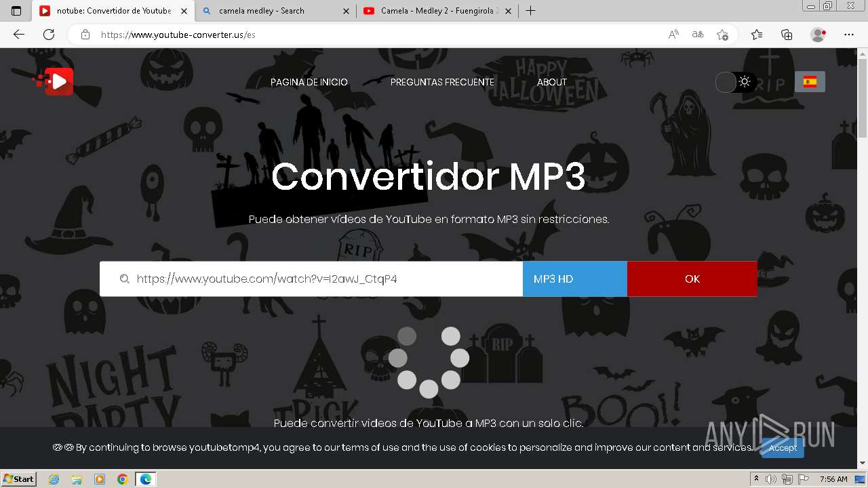Open File Explorer from taskbar
The width and height of the screenshot is (868, 488).
tap(77, 479)
